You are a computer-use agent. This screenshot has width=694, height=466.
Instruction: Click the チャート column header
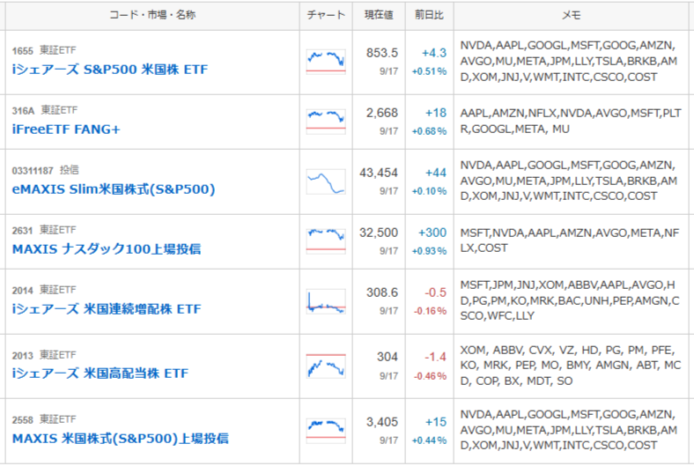point(326,15)
